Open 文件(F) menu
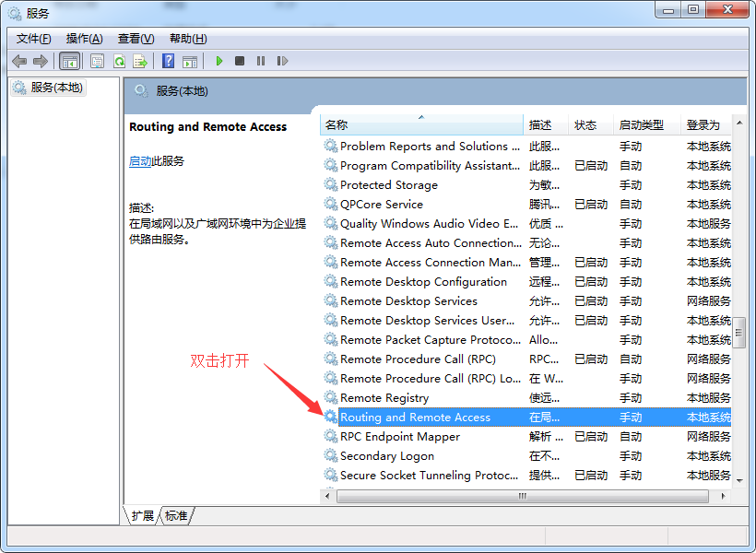 34,39
